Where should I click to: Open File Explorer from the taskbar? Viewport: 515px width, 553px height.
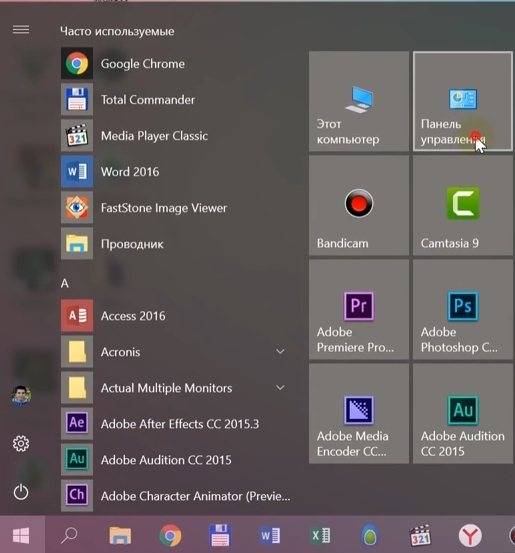tap(120, 535)
